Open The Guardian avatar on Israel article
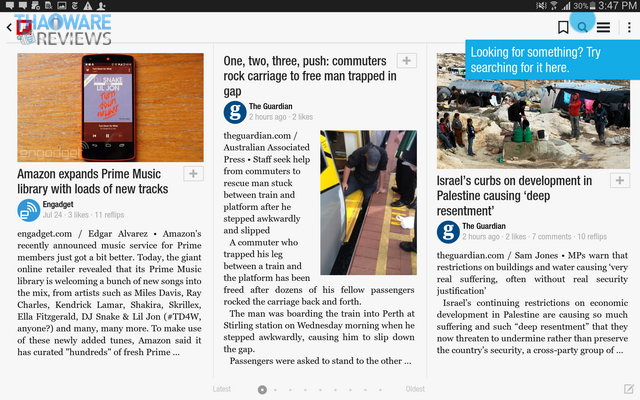640x400 pixels. [448, 232]
